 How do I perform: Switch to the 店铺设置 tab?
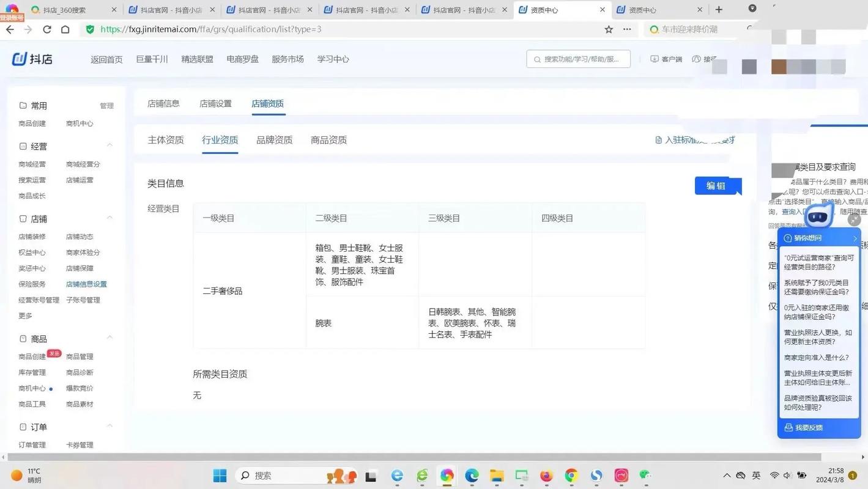pyautogui.click(x=215, y=103)
